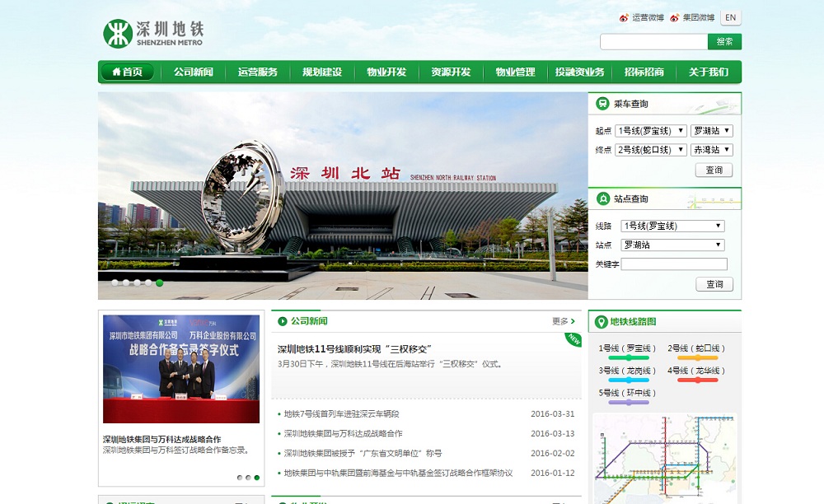Viewport: 824px width, 504px height.
Task: Open the 物业管理 menu item
Action: (516, 72)
